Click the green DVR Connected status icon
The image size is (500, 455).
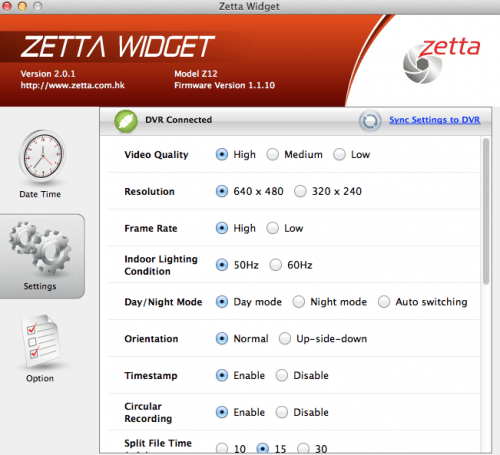(126, 121)
